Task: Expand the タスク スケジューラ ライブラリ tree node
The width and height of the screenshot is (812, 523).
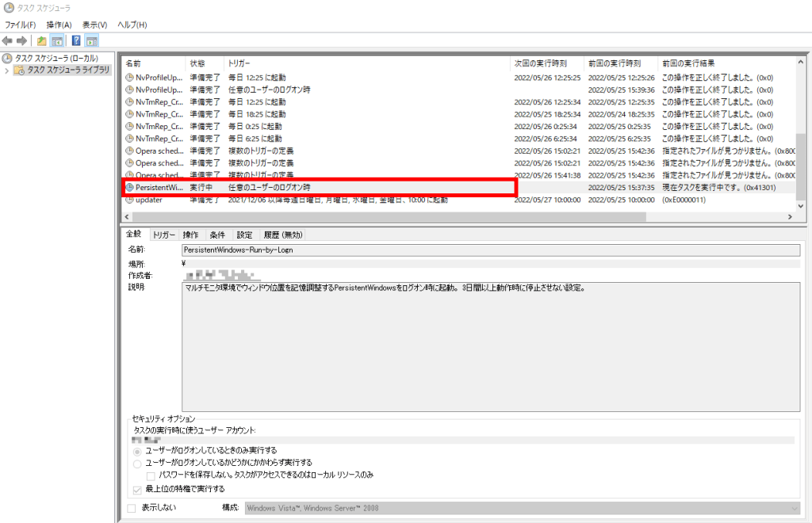Action: 7,71
